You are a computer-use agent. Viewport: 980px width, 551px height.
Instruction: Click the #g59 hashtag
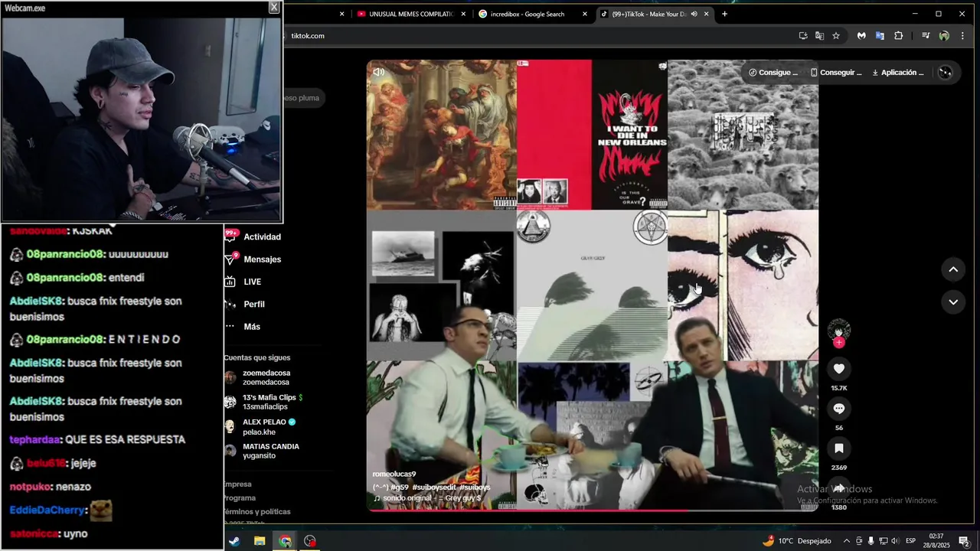[400, 487]
